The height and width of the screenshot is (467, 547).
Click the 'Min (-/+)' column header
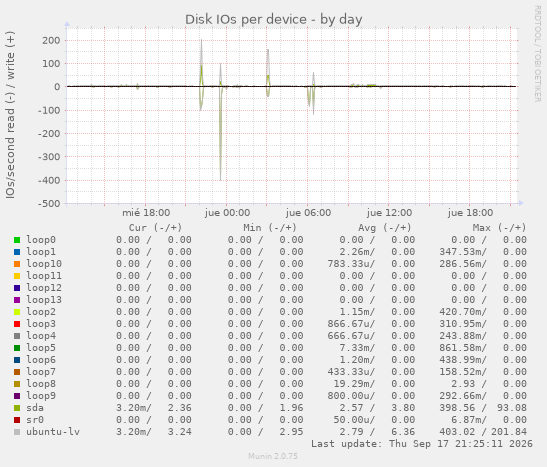[x=270, y=228]
